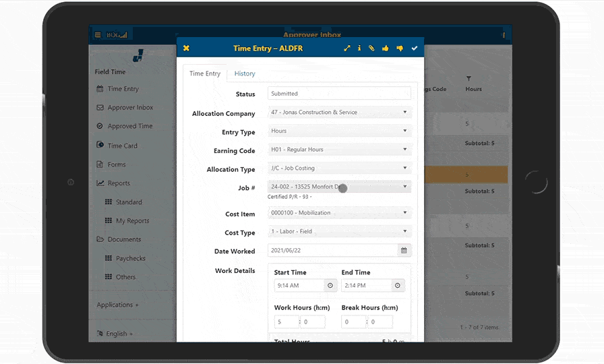This screenshot has height=364, width=604.
Task: Click the Work Hours hours box
Action: click(x=286, y=322)
